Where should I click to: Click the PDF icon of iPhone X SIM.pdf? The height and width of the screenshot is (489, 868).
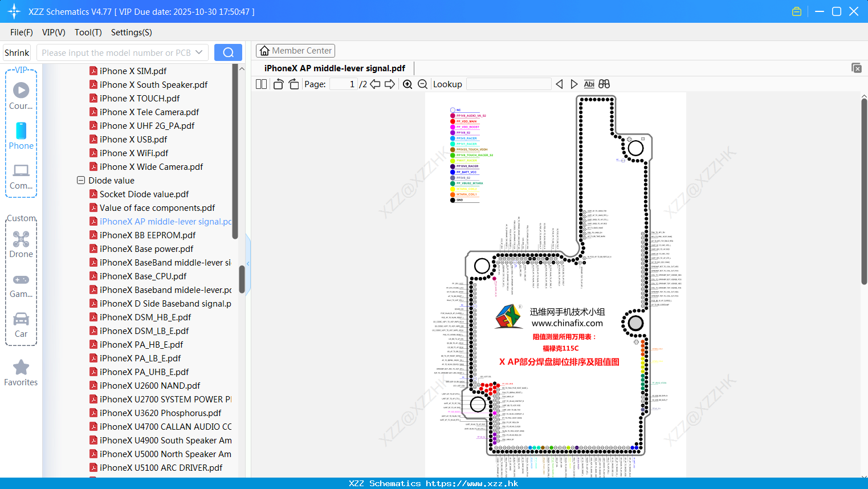pos(93,71)
